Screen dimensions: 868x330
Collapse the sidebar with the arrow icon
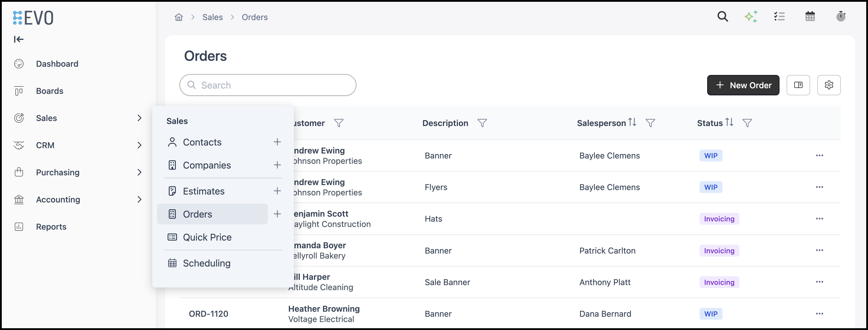[19, 40]
